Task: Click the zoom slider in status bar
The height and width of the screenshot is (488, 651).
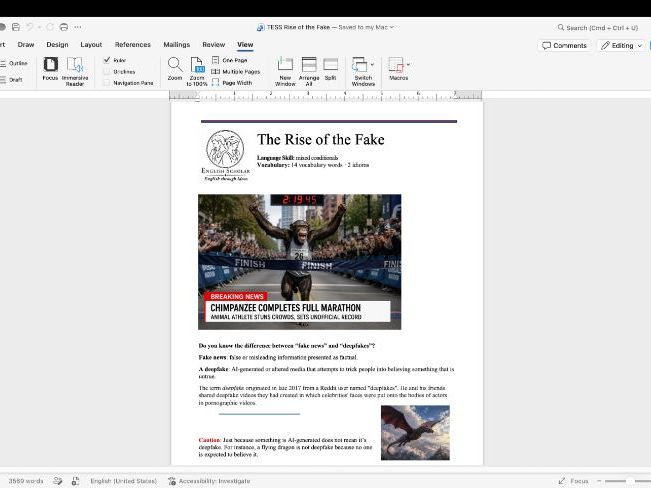Action: (x=627, y=481)
